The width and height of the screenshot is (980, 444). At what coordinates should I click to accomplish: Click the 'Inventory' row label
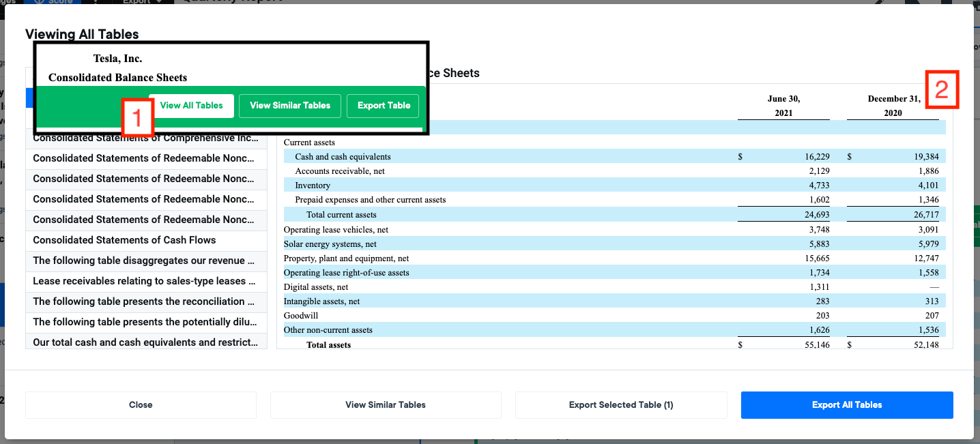click(x=313, y=186)
